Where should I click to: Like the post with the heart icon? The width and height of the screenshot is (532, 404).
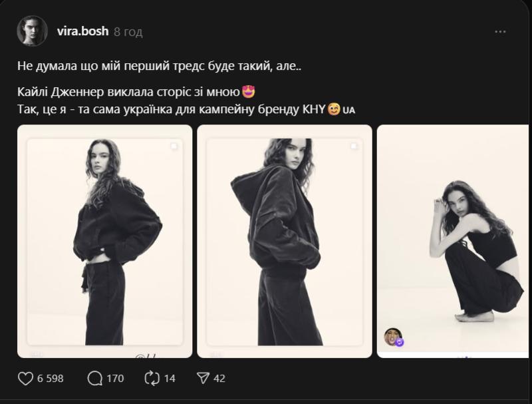coord(25,378)
